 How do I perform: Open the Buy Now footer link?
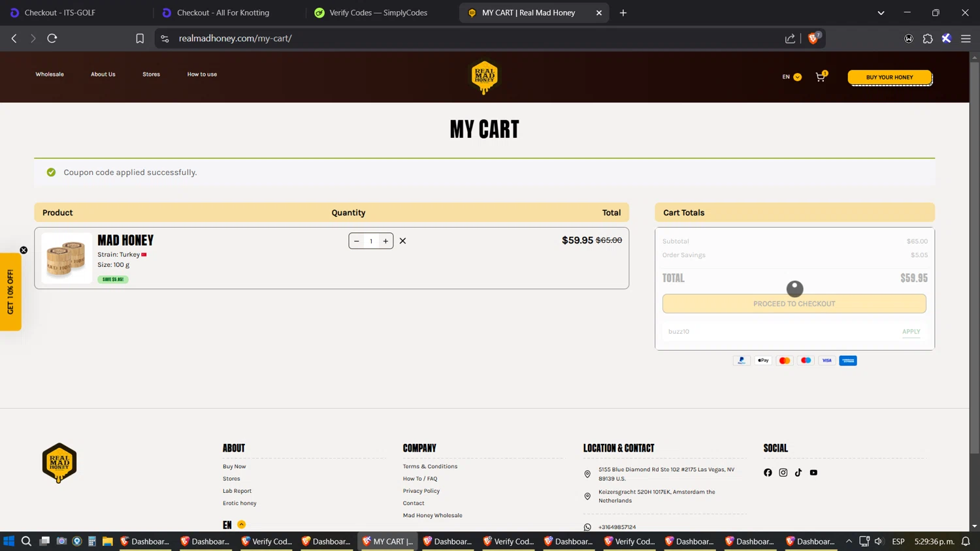[235, 467]
